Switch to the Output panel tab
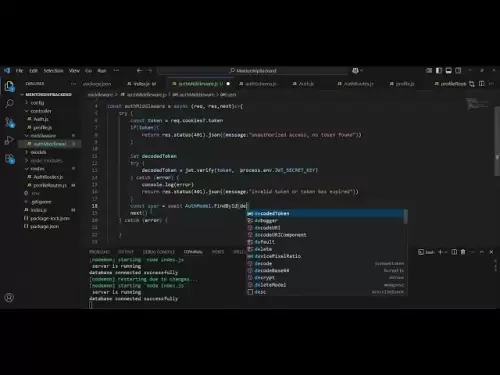 point(126,252)
